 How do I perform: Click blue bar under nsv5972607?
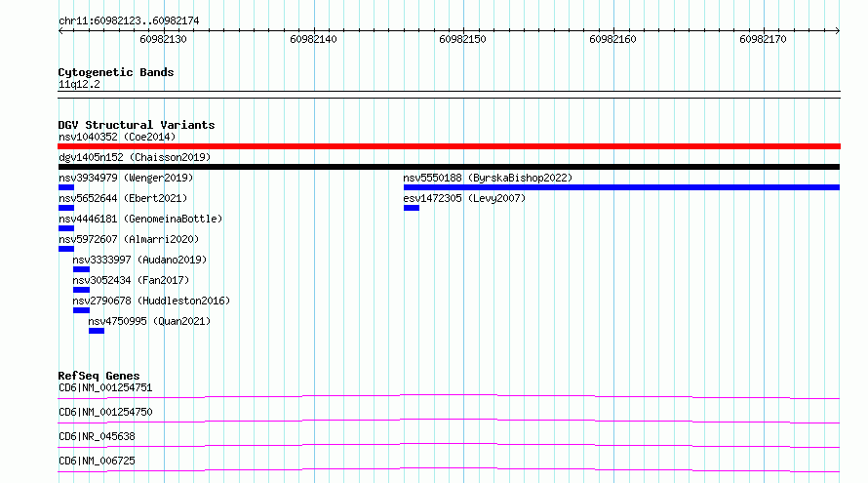pyautogui.click(x=66, y=249)
